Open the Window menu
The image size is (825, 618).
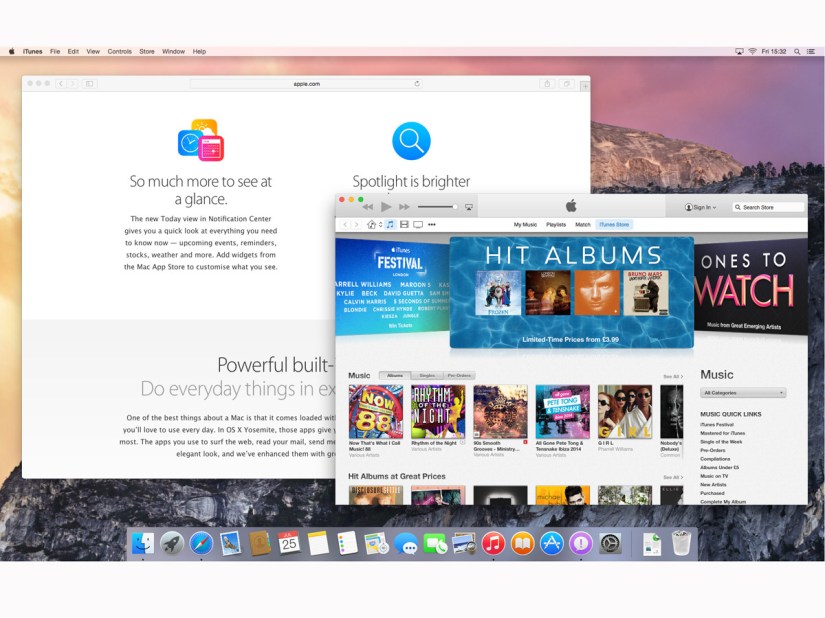(x=173, y=52)
